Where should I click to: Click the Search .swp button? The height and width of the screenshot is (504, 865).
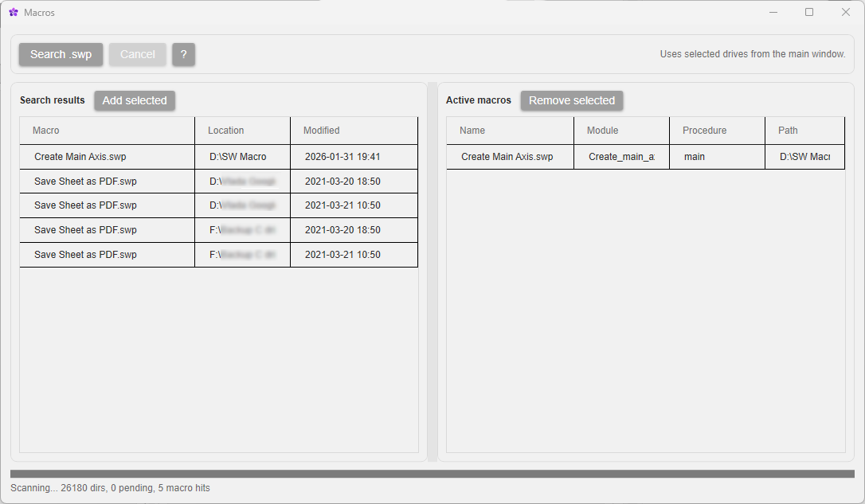tap(60, 54)
